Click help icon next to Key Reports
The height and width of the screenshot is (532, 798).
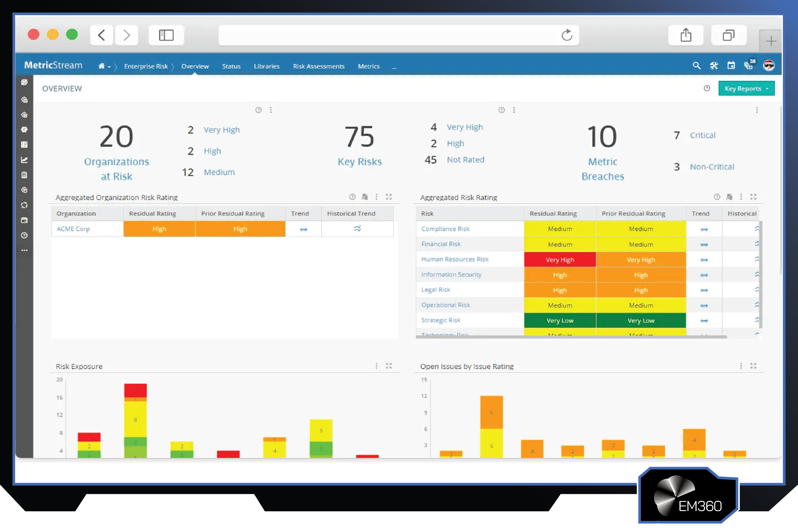[x=707, y=88]
